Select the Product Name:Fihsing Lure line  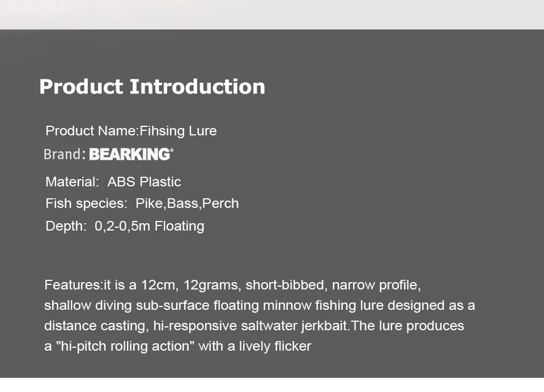click(x=131, y=131)
